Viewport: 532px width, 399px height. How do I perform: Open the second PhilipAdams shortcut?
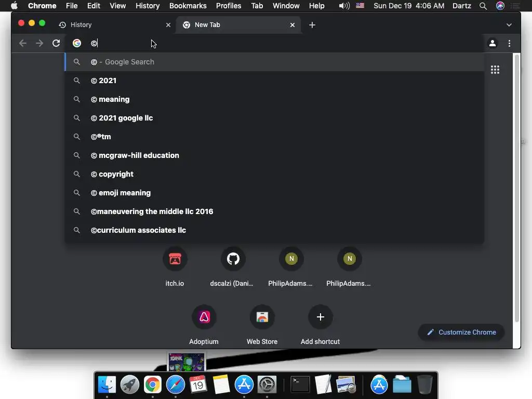[x=350, y=267]
